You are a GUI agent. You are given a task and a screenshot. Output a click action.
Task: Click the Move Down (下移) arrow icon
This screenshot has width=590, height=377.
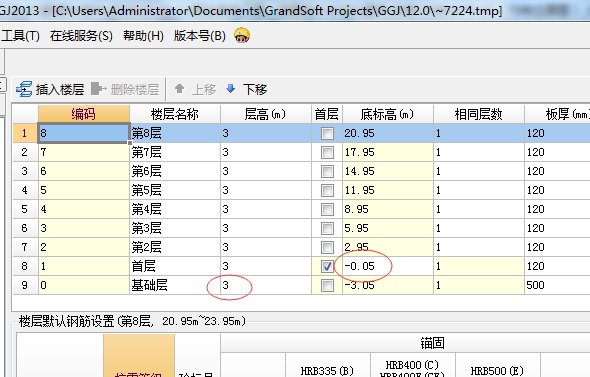231,89
